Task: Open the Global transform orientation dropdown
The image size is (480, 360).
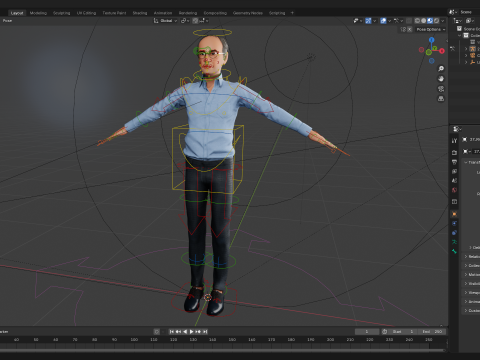Action: point(165,21)
